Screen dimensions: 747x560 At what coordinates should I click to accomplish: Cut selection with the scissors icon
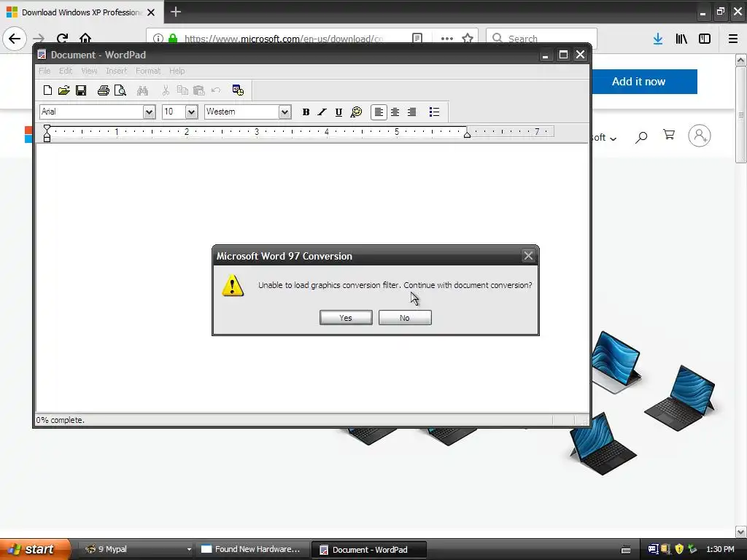166,90
